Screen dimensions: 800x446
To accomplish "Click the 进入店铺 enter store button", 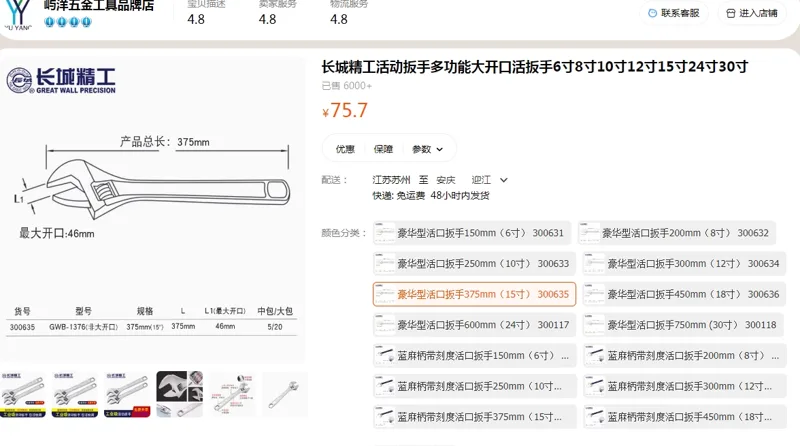I will [x=752, y=13].
